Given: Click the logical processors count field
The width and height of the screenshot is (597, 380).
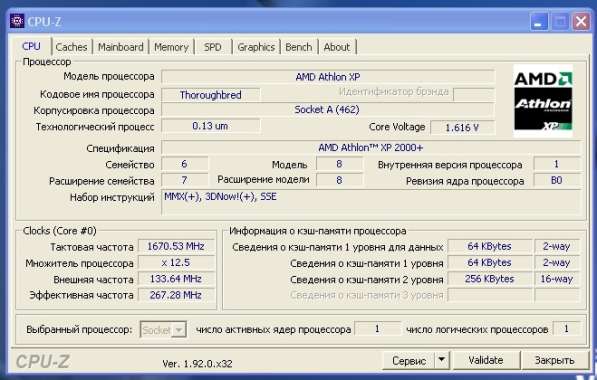Looking at the screenshot, I should coord(566,329).
